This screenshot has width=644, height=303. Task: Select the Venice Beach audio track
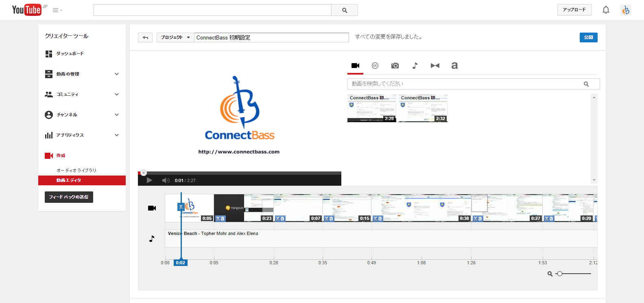coord(381,239)
